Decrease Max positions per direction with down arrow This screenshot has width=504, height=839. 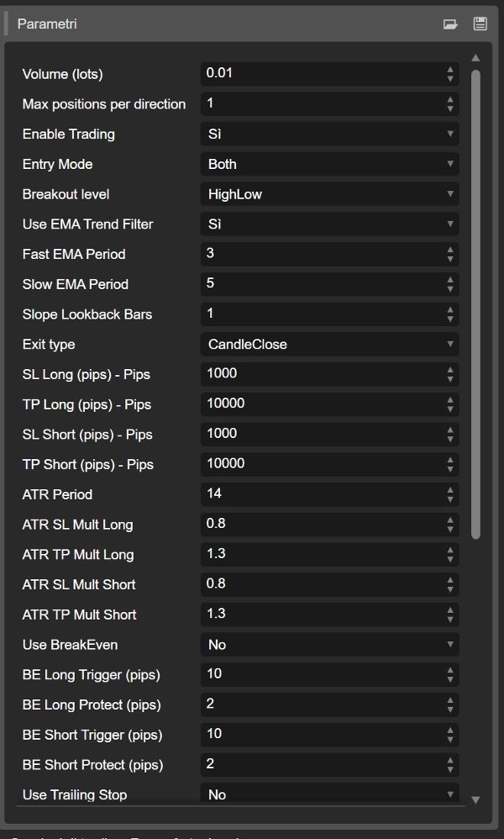point(450,108)
